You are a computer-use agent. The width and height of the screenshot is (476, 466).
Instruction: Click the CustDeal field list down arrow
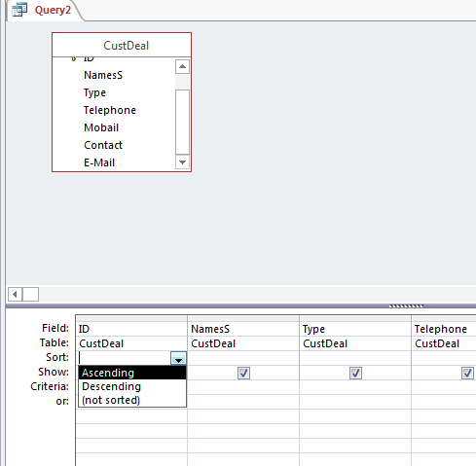point(182,162)
